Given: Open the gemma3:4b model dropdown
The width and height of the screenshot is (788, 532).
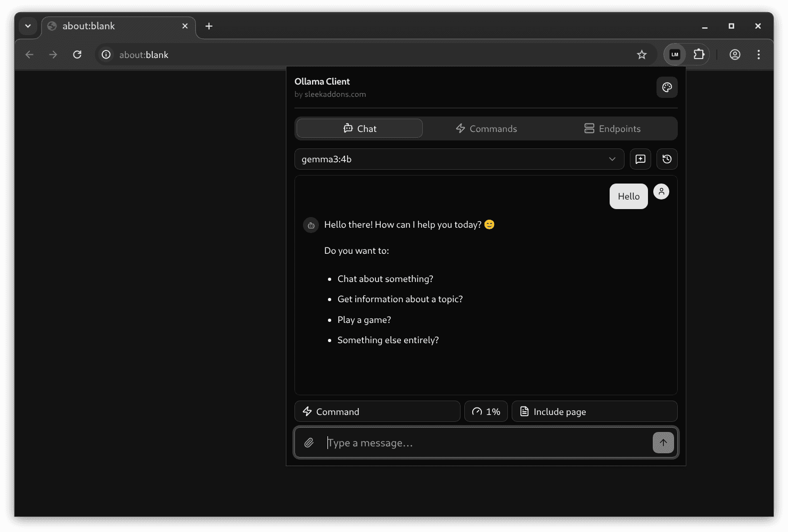Looking at the screenshot, I should click(459, 159).
